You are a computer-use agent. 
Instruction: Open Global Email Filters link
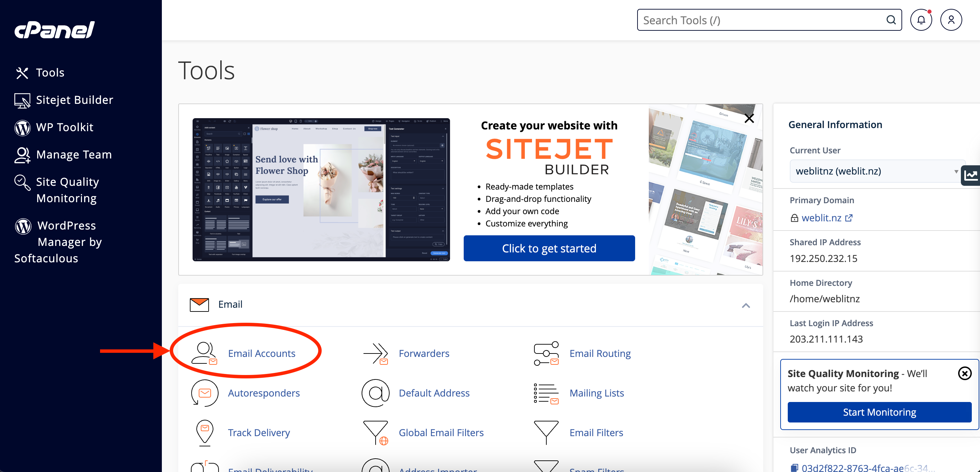441,432
